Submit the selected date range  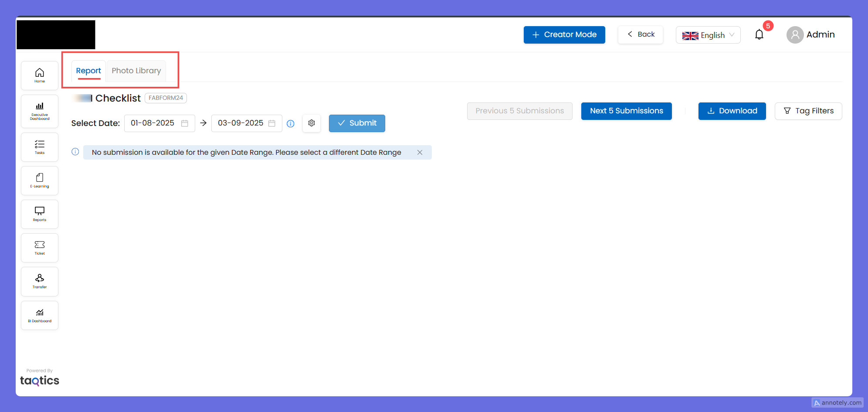coord(357,123)
